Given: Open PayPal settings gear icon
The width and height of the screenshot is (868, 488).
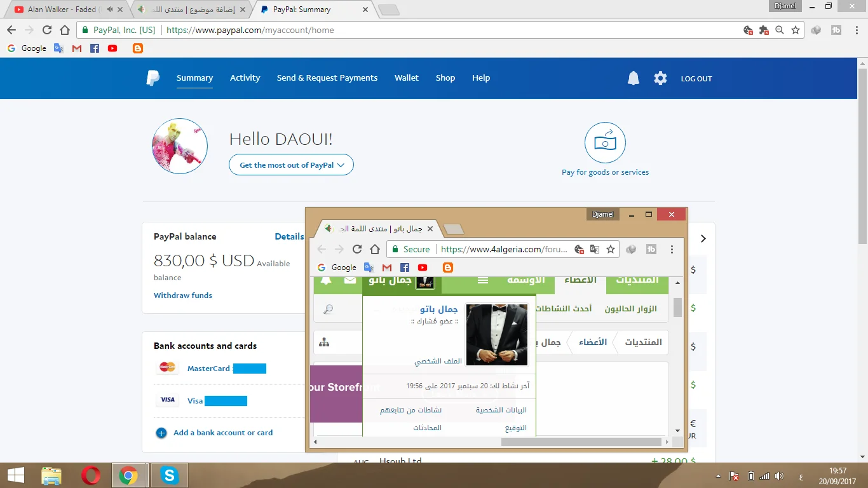Looking at the screenshot, I should 660,78.
